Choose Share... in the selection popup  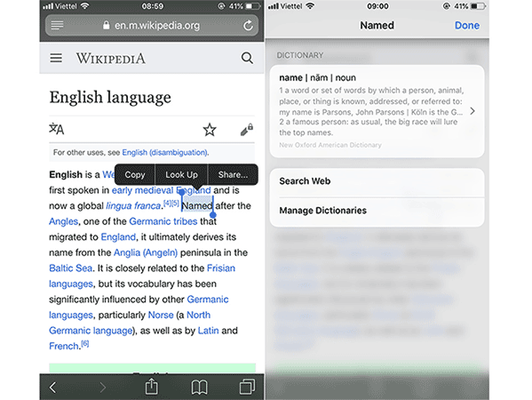pos(233,174)
